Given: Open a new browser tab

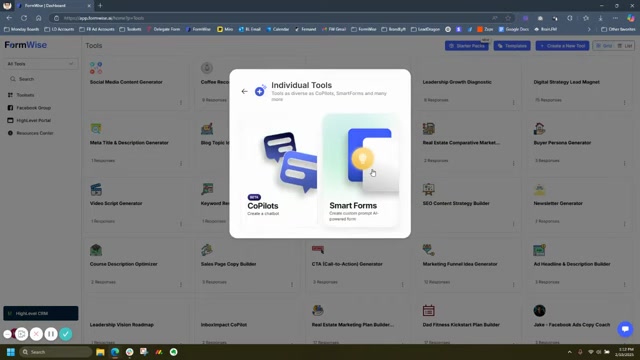Looking at the screenshot, I should (100, 5).
